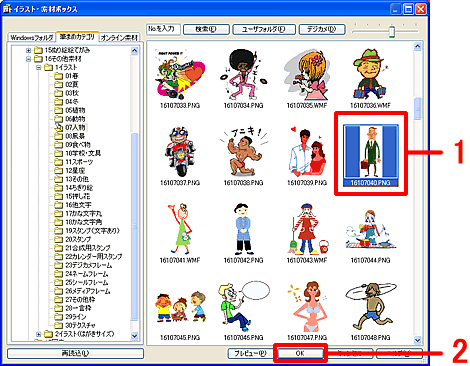Open the 11スポーツ folder icon
Screen dimensions: 470x366
coord(58,162)
